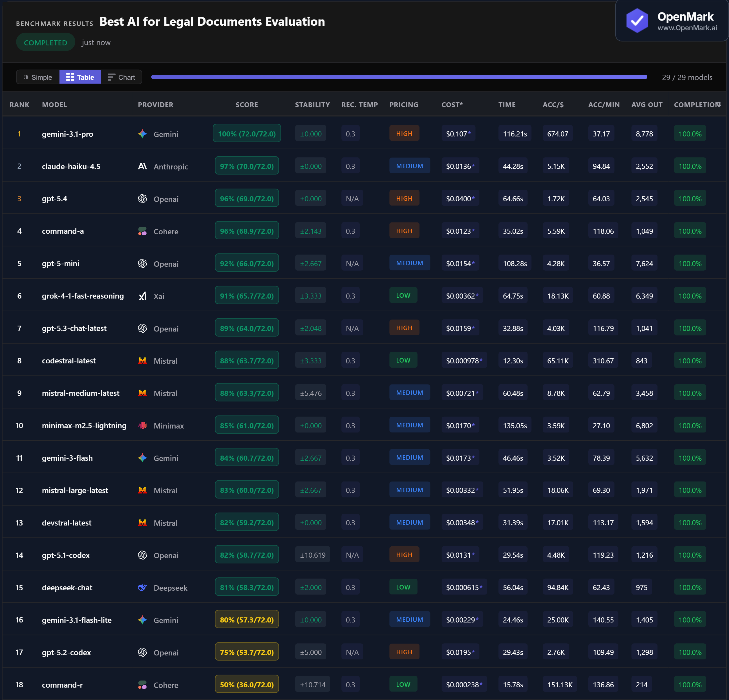
Task: Switch to the Chart view
Action: point(121,77)
